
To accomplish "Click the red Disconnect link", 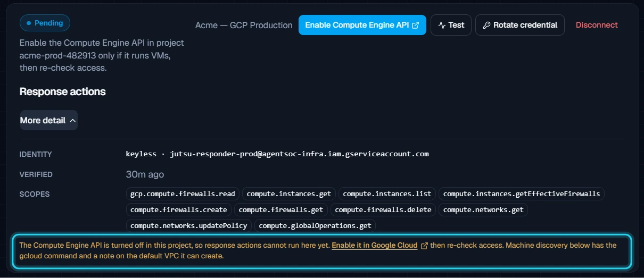I will click(x=597, y=25).
